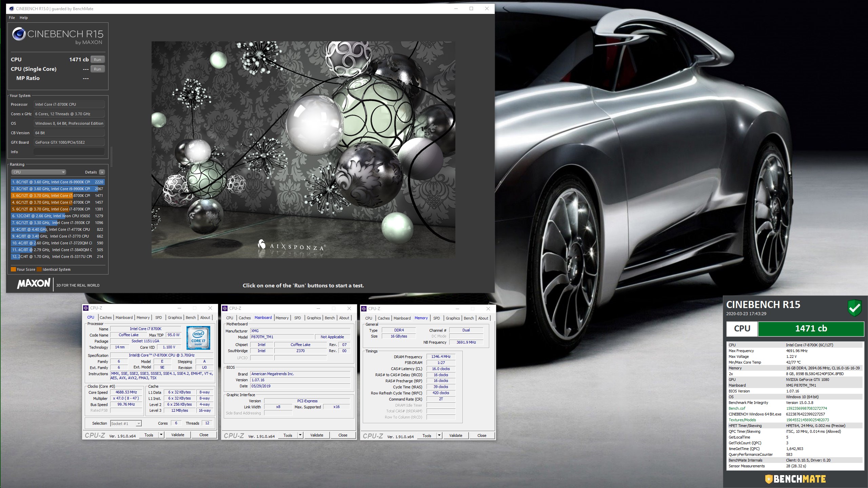Open the CPU ranking dropdown

(x=39, y=172)
